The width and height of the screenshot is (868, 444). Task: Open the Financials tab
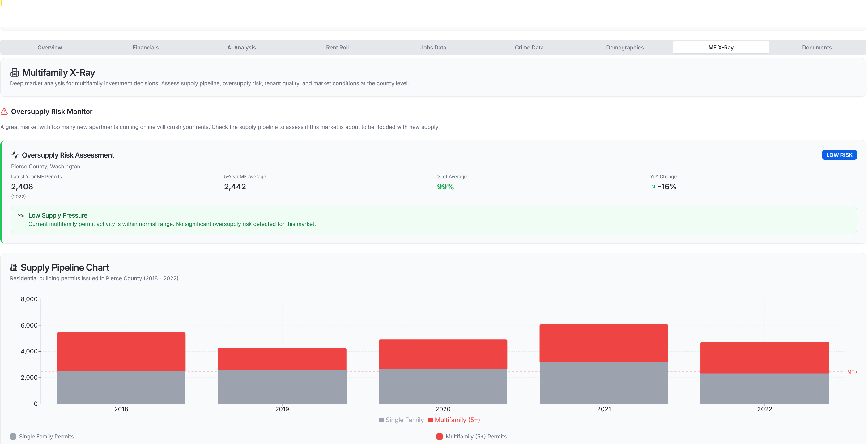tap(145, 47)
